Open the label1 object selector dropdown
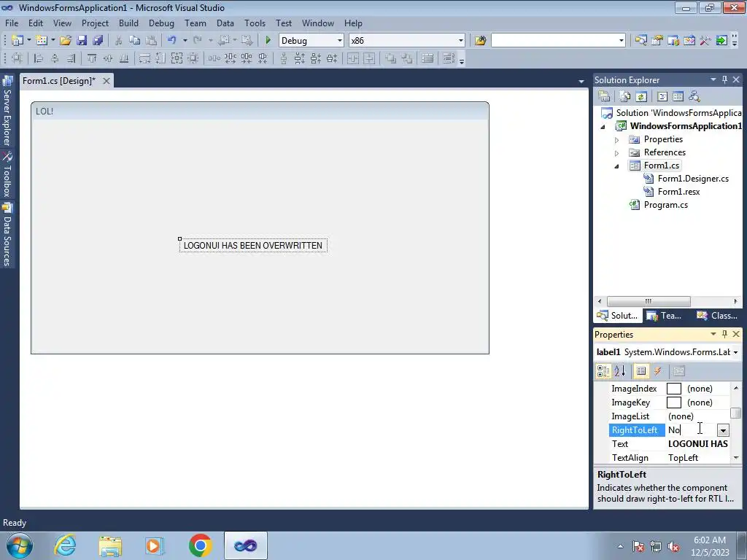 (x=735, y=352)
